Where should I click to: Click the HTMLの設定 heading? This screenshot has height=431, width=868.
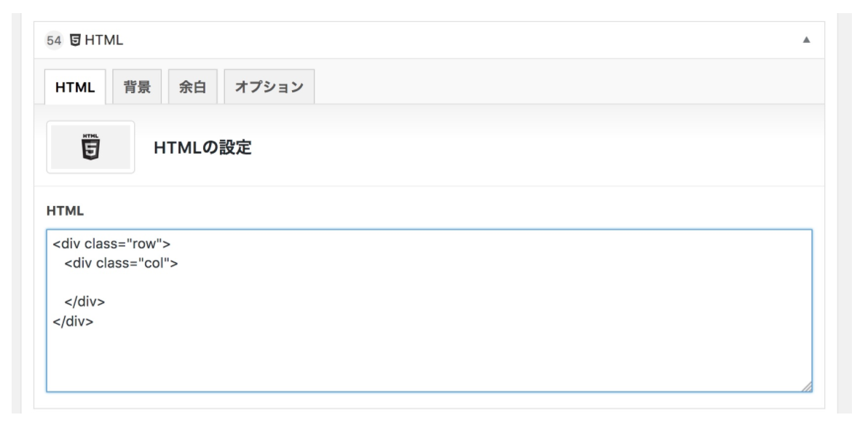tap(202, 148)
